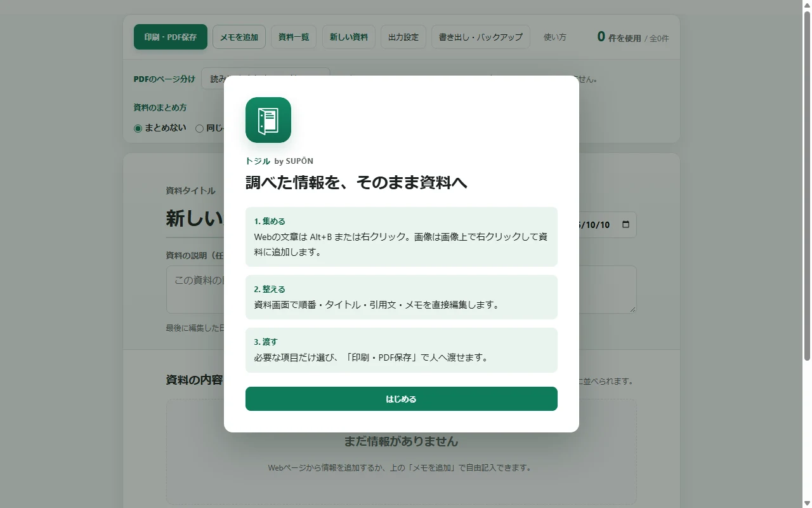Click the calendar icon in the date field

[626, 225]
